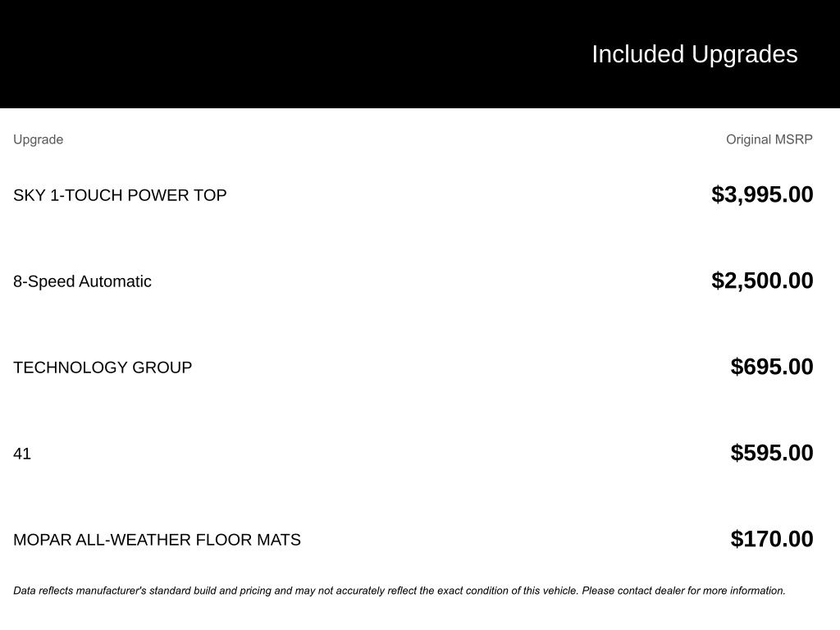
Task: Click the Upgrade column header
Action: (38, 139)
